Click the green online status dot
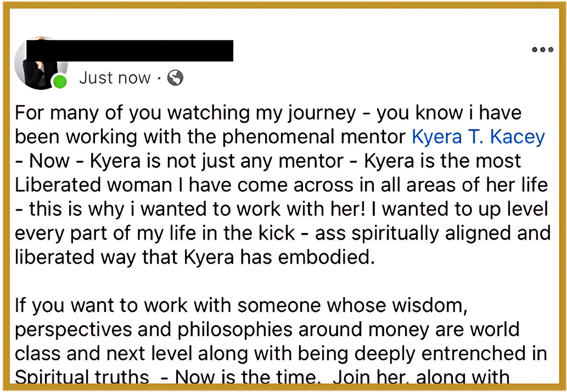 coord(59,82)
